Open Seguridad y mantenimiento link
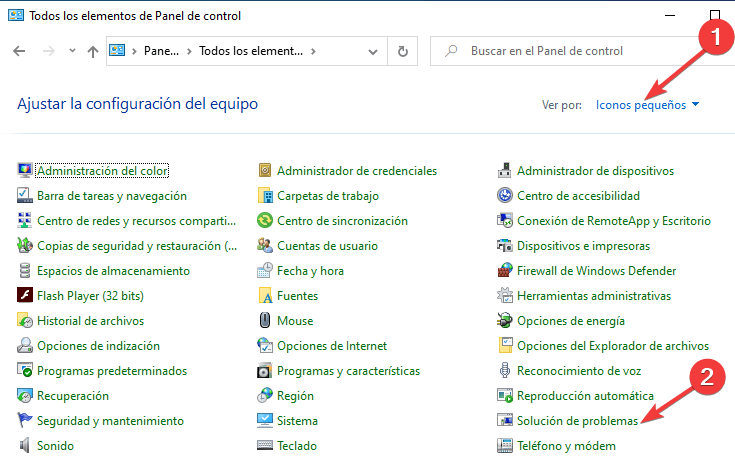The height and width of the screenshot is (468, 735). (110, 421)
